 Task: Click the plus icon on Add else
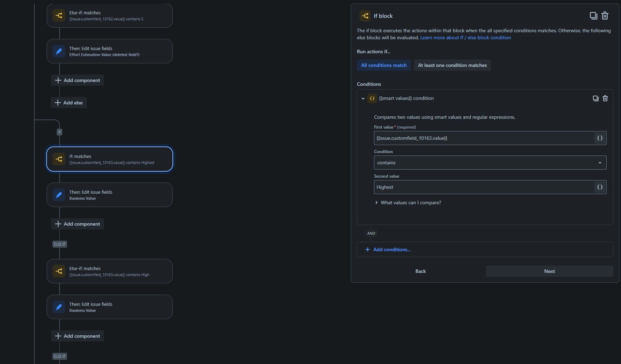point(58,103)
